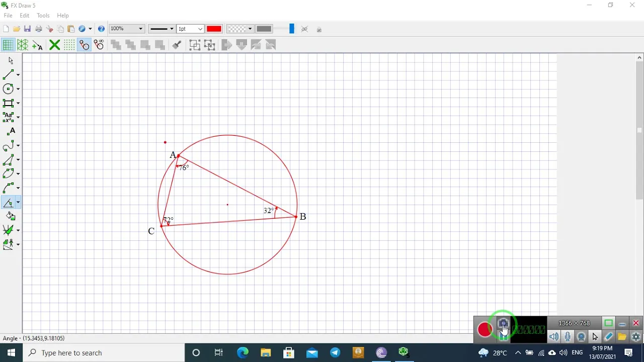644x362 pixels.
Task: Open the Help menu
Action: pos(63,16)
